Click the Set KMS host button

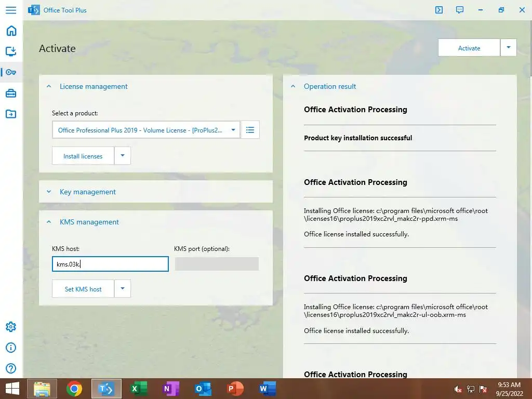(83, 289)
